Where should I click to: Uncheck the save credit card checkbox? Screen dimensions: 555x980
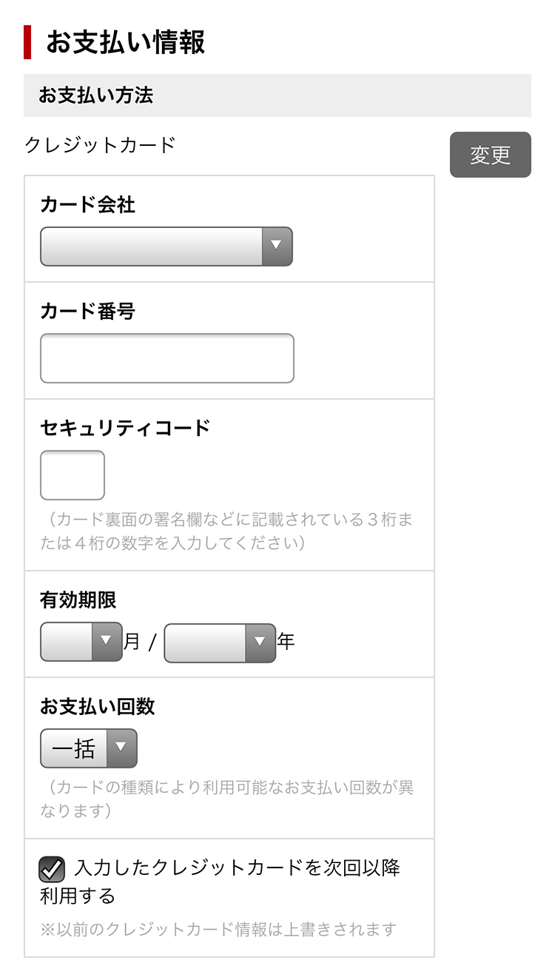pyautogui.click(x=53, y=869)
